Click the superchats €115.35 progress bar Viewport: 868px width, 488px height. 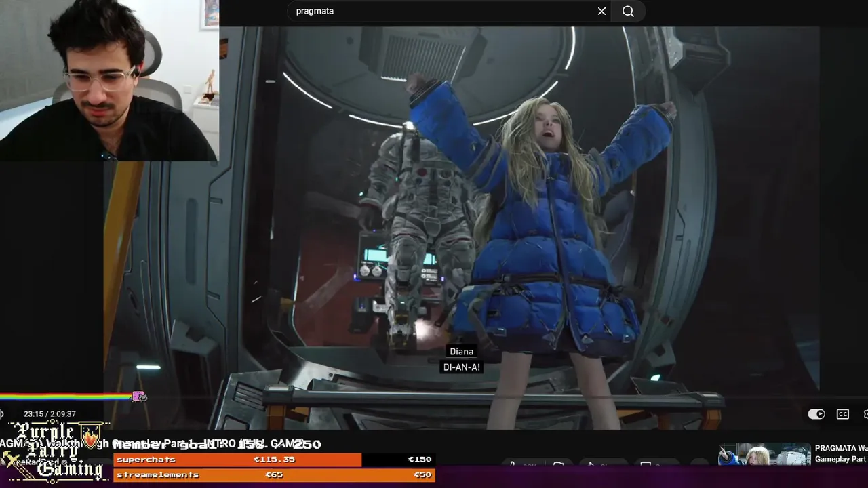pyautogui.click(x=274, y=460)
